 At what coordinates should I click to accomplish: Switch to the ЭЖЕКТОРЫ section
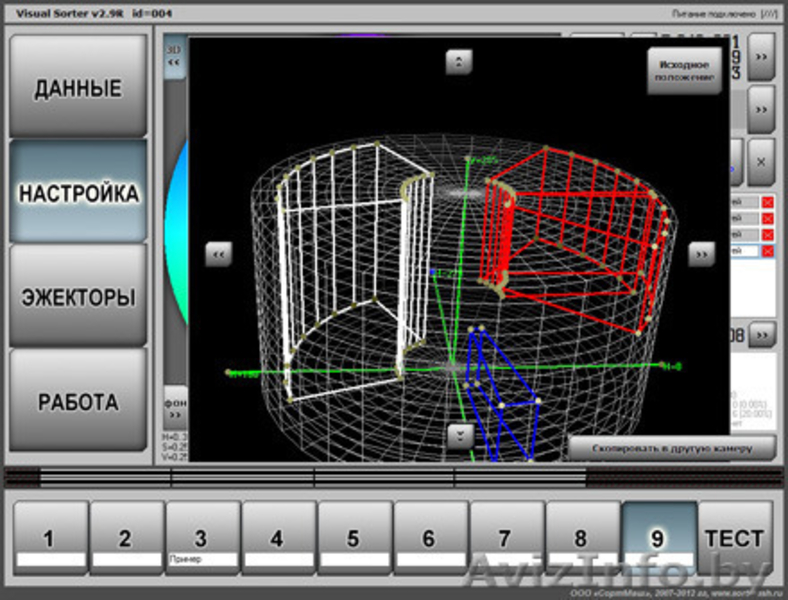pyautogui.click(x=78, y=297)
